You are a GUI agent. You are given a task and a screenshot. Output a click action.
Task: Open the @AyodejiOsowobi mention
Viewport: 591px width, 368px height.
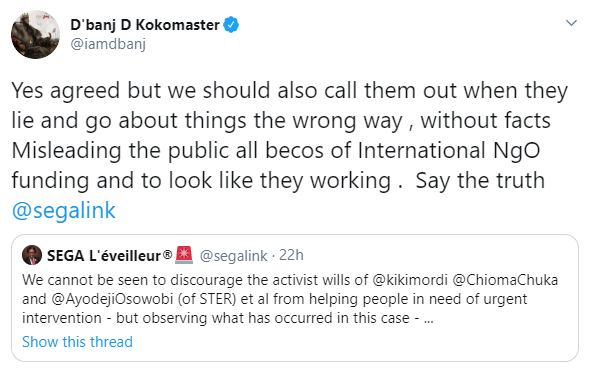tap(112, 299)
